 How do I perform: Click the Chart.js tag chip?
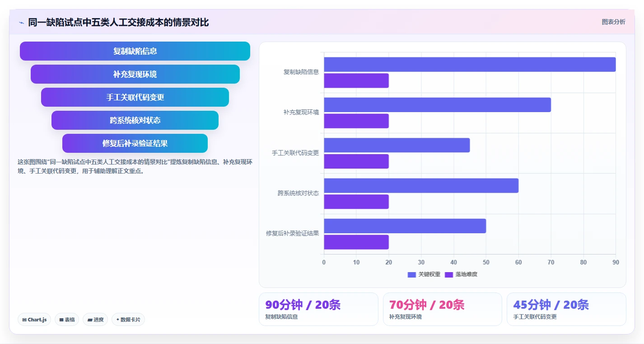tap(35, 320)
